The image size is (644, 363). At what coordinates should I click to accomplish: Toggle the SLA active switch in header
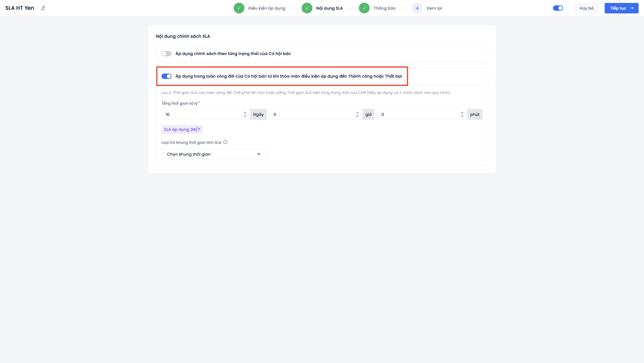tap(558, 8)
